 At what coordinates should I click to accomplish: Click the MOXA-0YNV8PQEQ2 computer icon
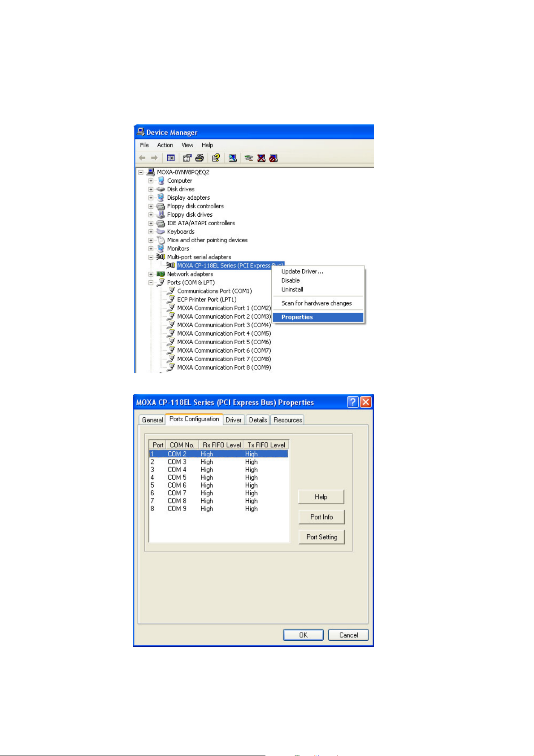151,172
